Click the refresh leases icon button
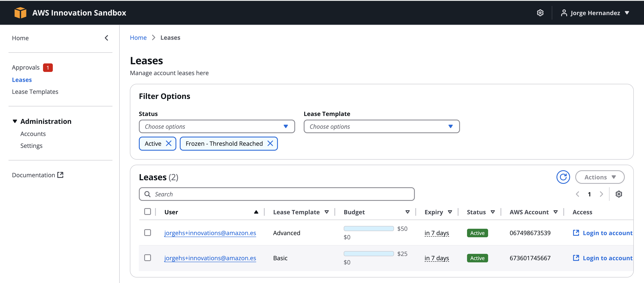Viewport: 644px width, 283px height. pyautogui.click(x=563, y=177)
